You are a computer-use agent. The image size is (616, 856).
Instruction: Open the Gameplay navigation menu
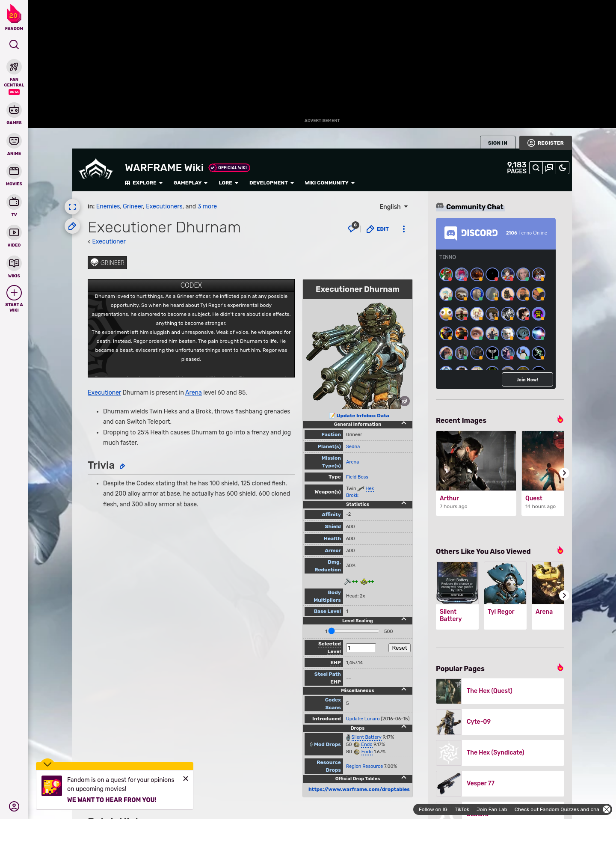coord(190,183)
